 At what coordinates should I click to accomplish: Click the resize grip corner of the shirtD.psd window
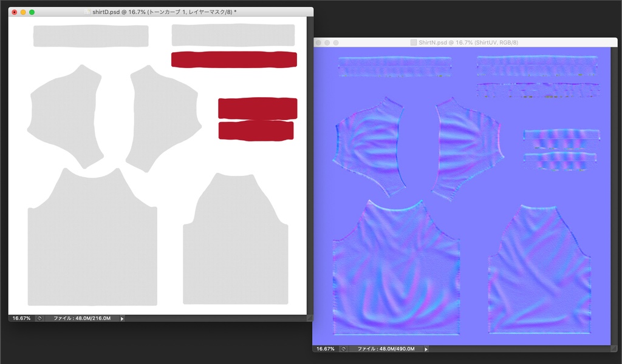tap(310, 318)
